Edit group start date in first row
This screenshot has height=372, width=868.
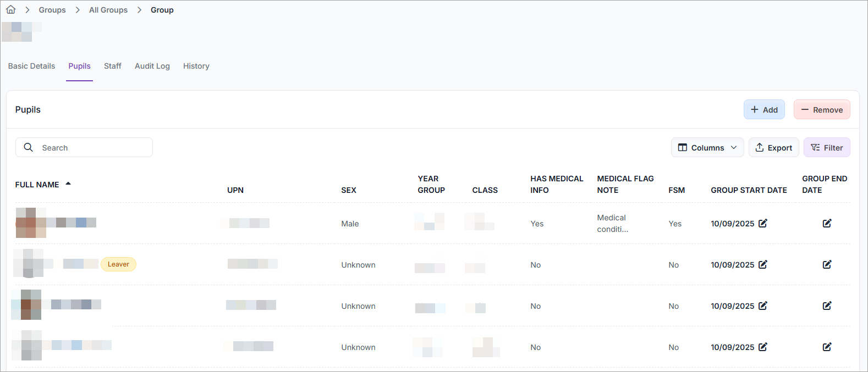762,223
